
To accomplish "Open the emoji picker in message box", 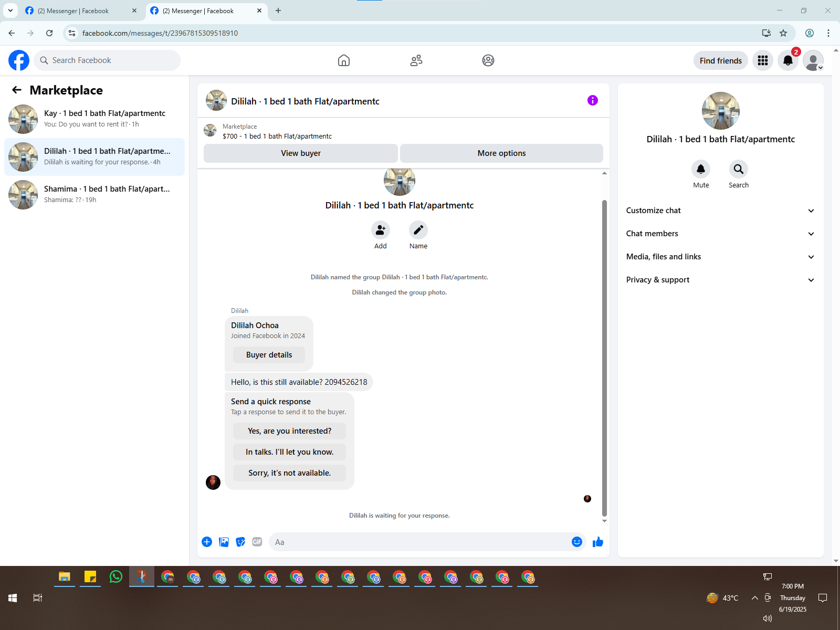I will pyautogui.click(x=577, y=542).
